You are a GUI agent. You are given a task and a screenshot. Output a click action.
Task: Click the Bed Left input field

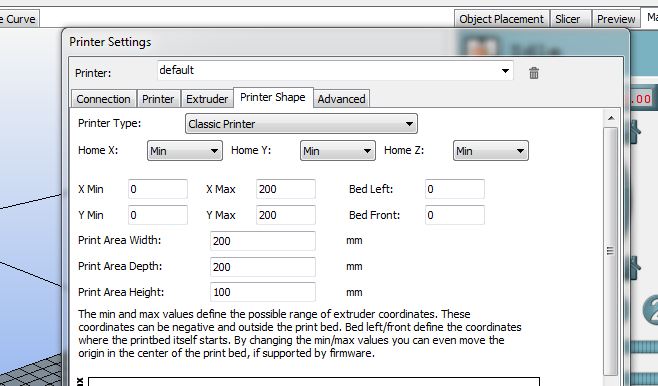tap(455, 189)
